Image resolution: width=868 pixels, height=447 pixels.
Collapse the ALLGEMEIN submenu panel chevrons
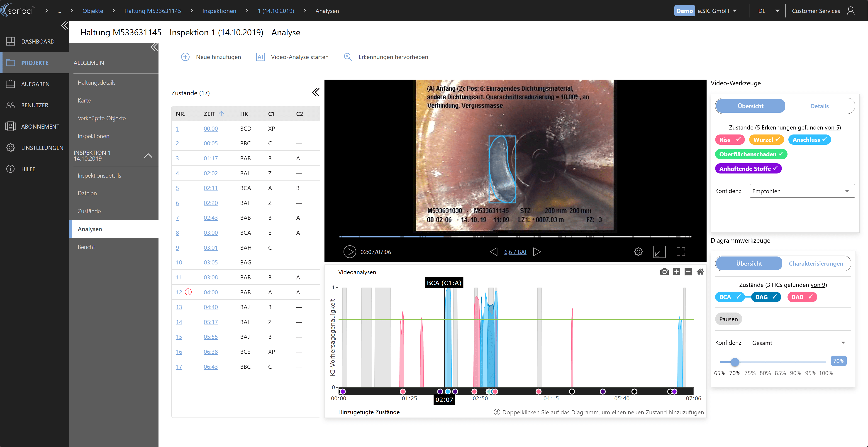(x=154, y=47)
